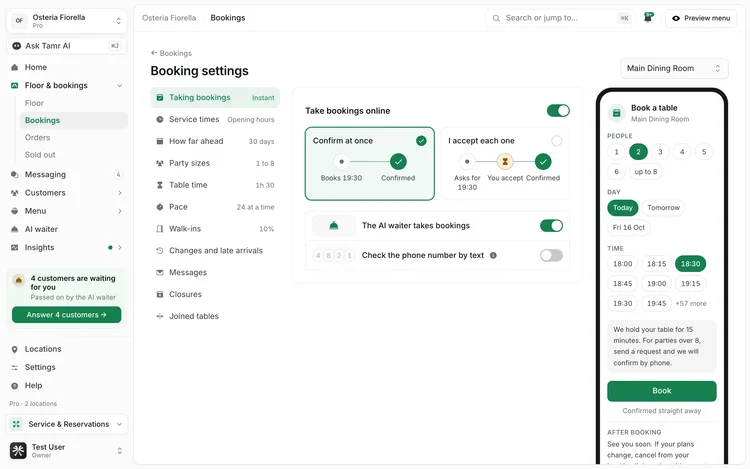Click the info icon beside phone number check
Image resolution: width=750 pixels, height=469 pixels.
493,255
